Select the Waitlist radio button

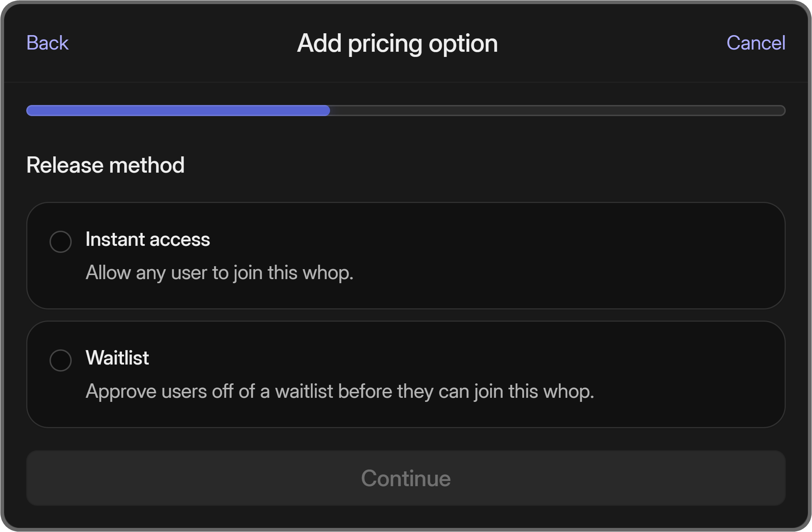coord(61,360)
